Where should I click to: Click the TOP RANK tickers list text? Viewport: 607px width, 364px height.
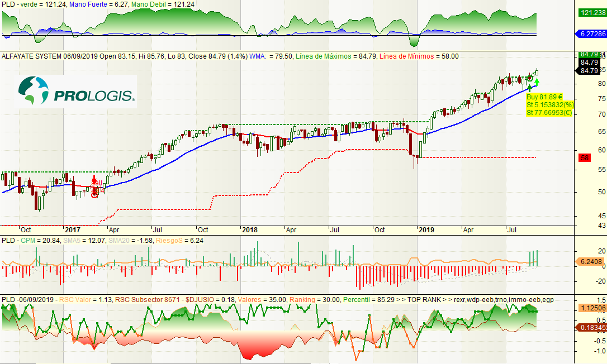[504, 300]
